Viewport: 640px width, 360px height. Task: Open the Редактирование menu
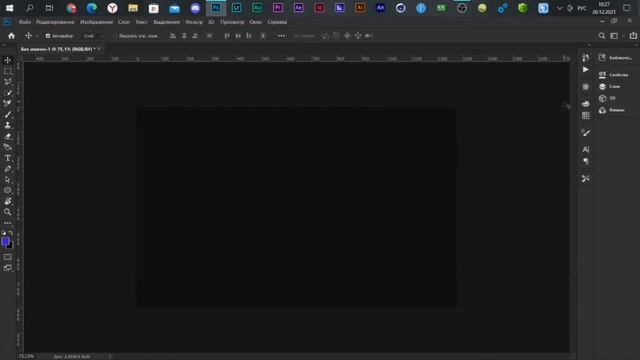pyautogui.click(x=55, y=22)
